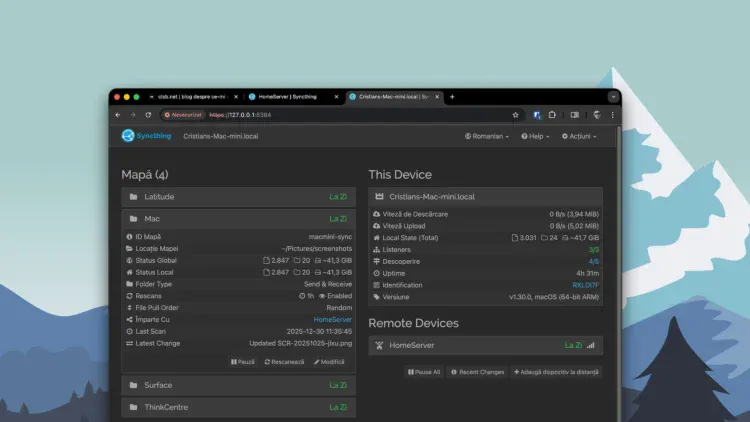Open the browser extensions puzzle icon

tap(554, 115)
